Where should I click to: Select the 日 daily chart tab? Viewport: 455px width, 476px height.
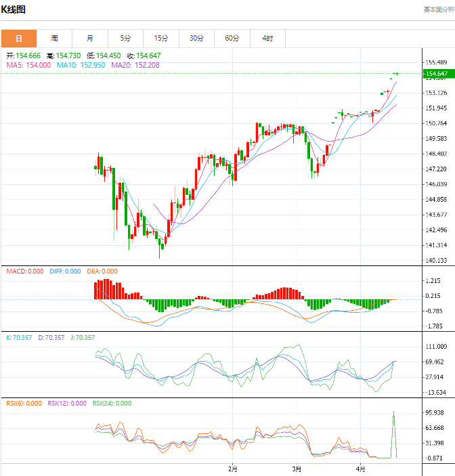click(18, 39)
